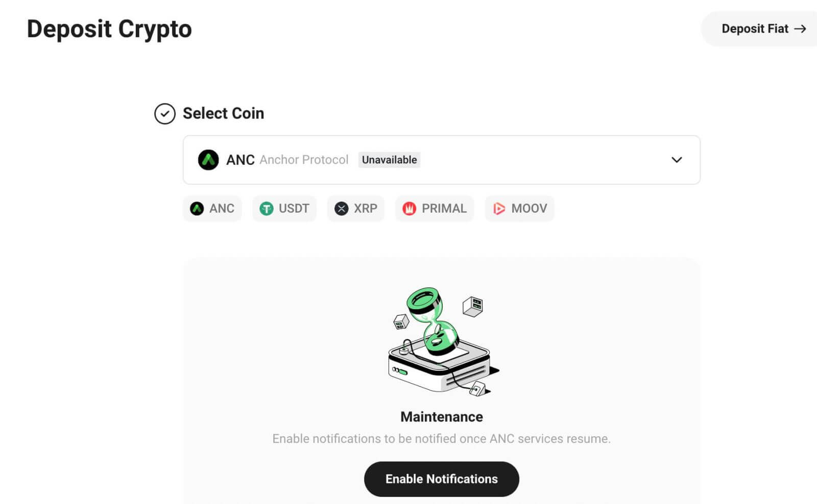The width and height of the screenshot is (817, 504).
Task: Open the ANC Anchor Protocol coin selector
Action: tap(441, 160)
